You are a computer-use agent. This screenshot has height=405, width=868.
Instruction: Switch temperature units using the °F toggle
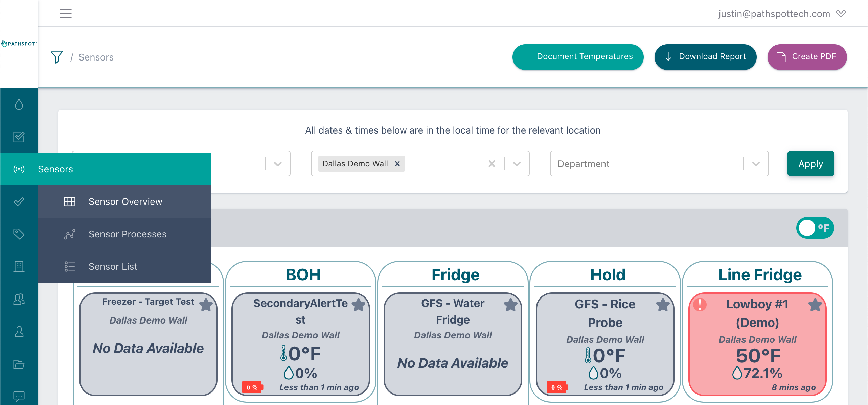coord(815,228)
